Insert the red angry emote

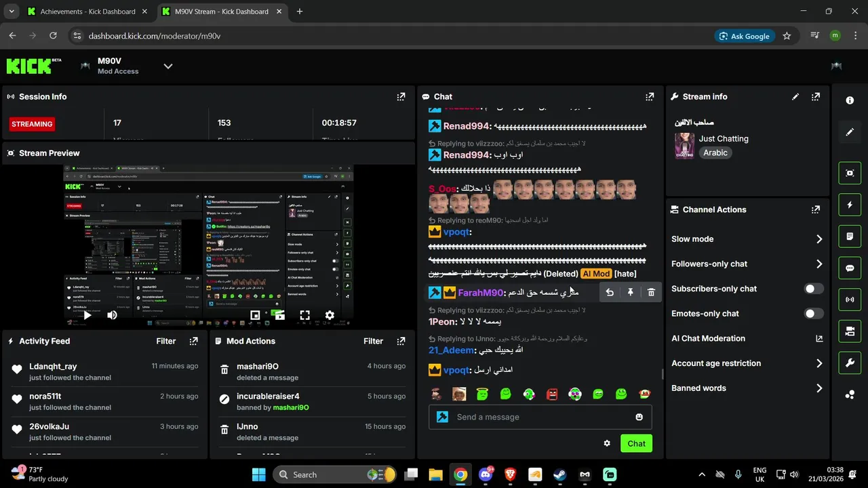552,394
